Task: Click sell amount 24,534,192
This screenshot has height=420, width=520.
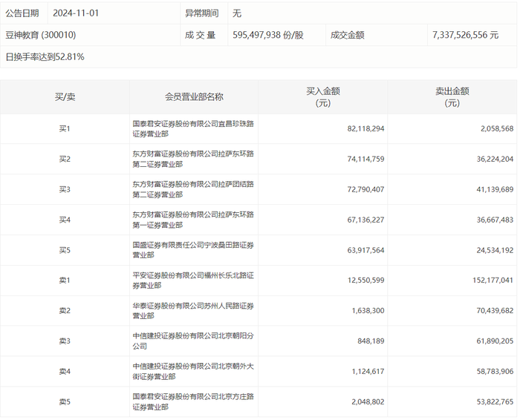Action: pos(495,250)
